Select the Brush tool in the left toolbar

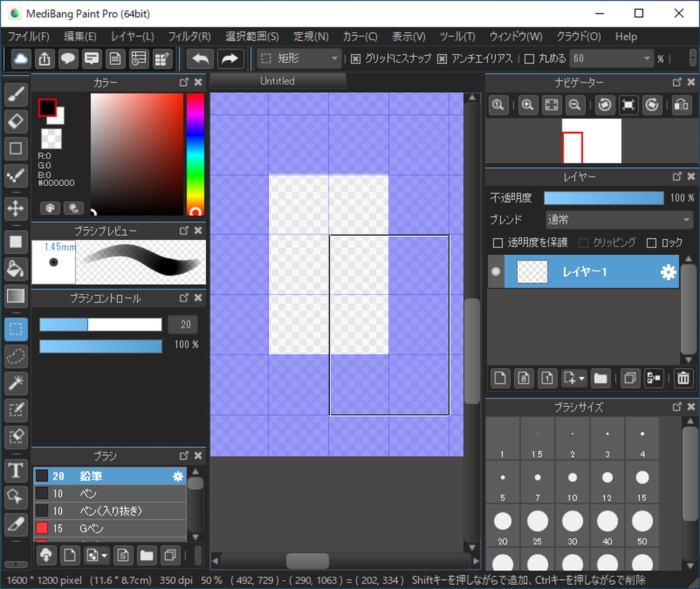tap(16, 95)
